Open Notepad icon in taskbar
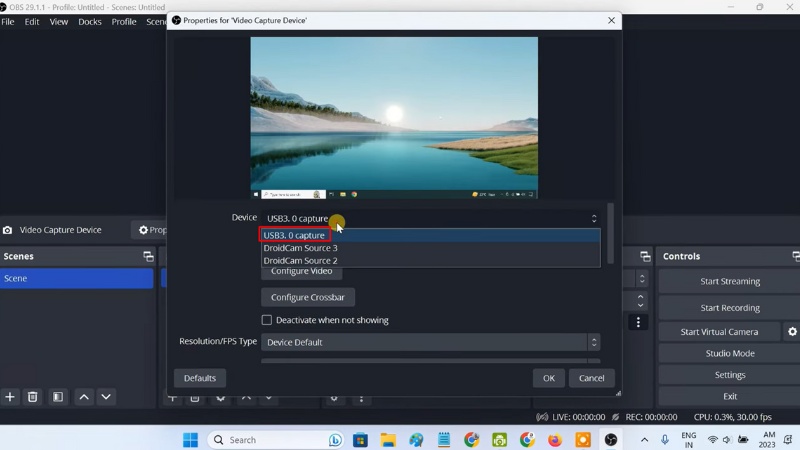This screenshot has width=800, height=450. [x=444, y=440]
